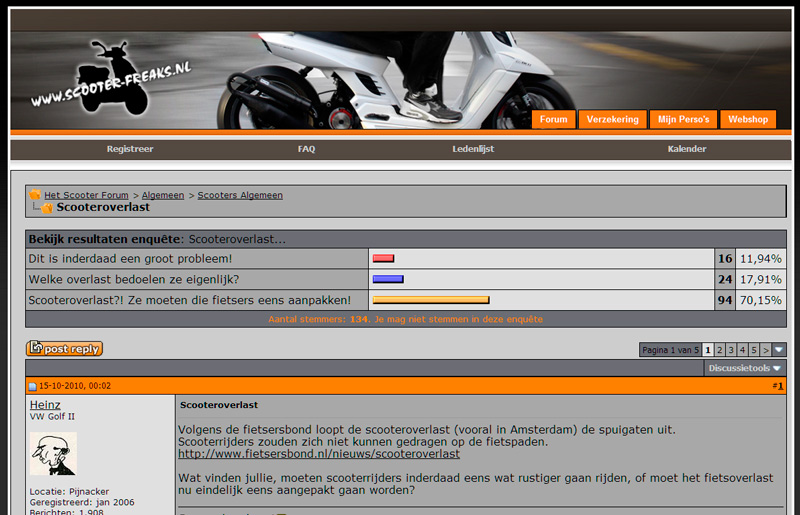800x515 pixels.
Task: Go to page 5 of the thread
Action: click(754, 350)
